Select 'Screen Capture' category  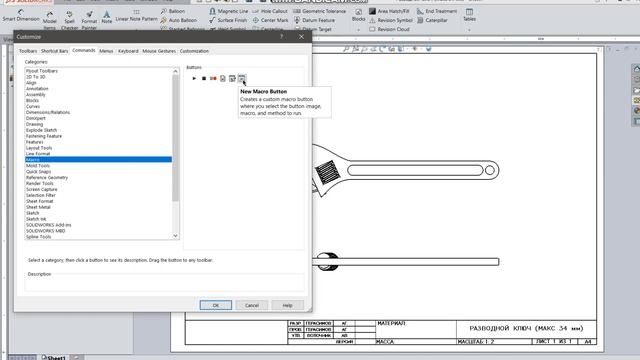(42, 189)
